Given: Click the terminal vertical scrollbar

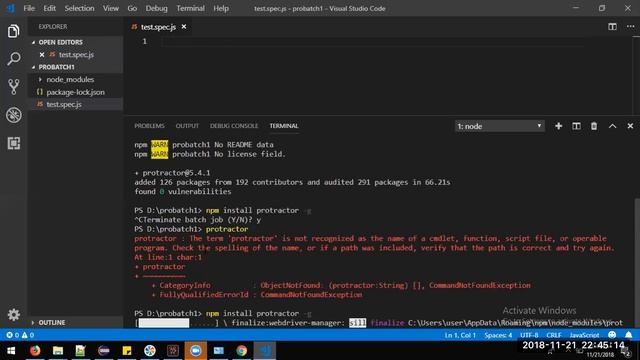Looking at the screenshot, I should [x=637, y=262].
